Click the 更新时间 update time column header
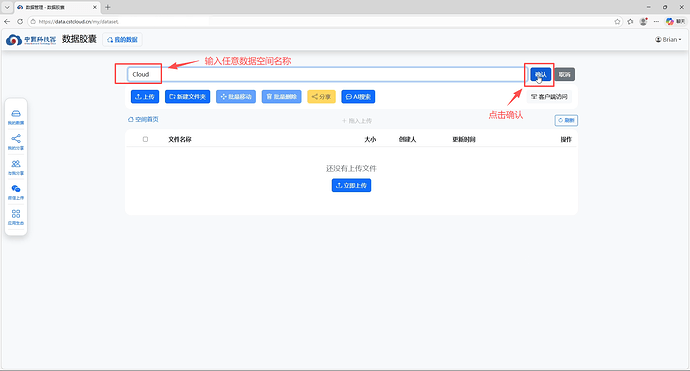Screen dimensions: 690x371 pyautogui.click(x=464, y=139)
